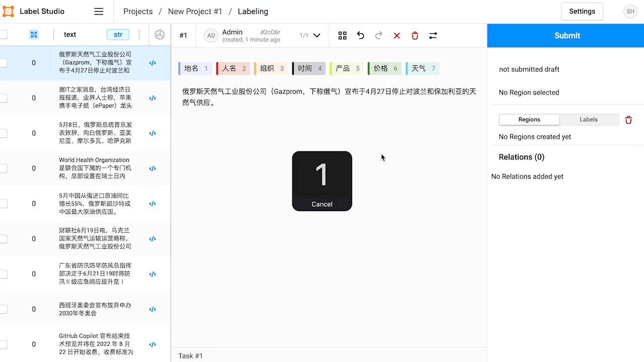This screenshot has height=362, width=644.
Task: Open the table column settings gear
Action: tap(159, 35)
